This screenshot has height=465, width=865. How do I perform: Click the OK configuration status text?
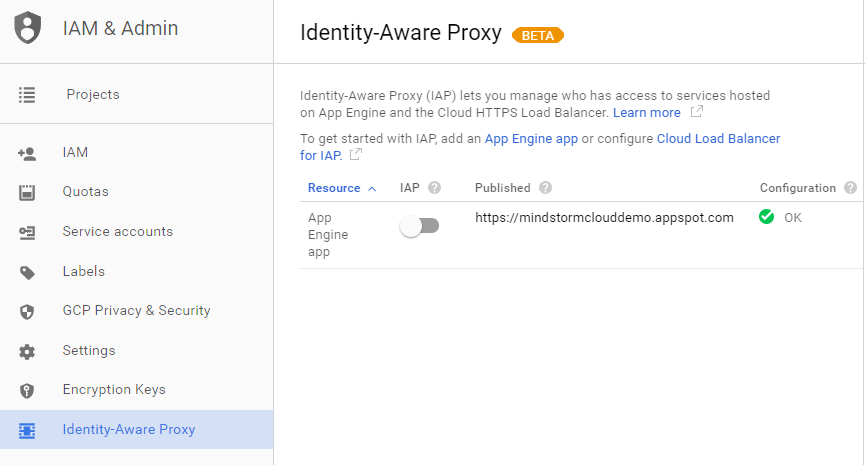[x=793, y=218]
